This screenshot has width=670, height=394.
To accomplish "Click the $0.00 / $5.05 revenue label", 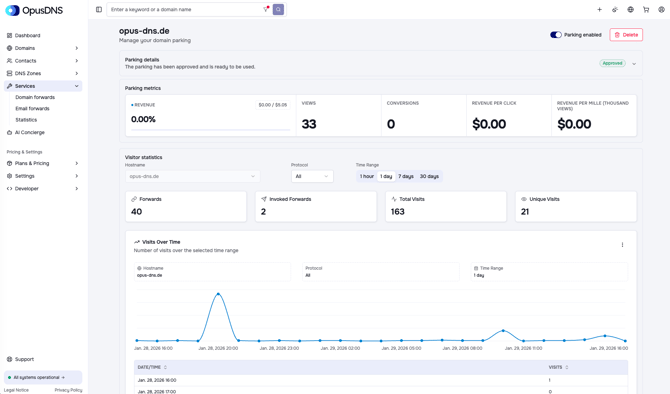I will click(x=273, y=105).
